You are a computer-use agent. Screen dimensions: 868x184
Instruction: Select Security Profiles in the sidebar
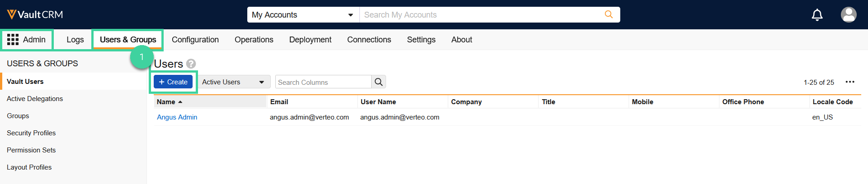(x=31, y=133)
